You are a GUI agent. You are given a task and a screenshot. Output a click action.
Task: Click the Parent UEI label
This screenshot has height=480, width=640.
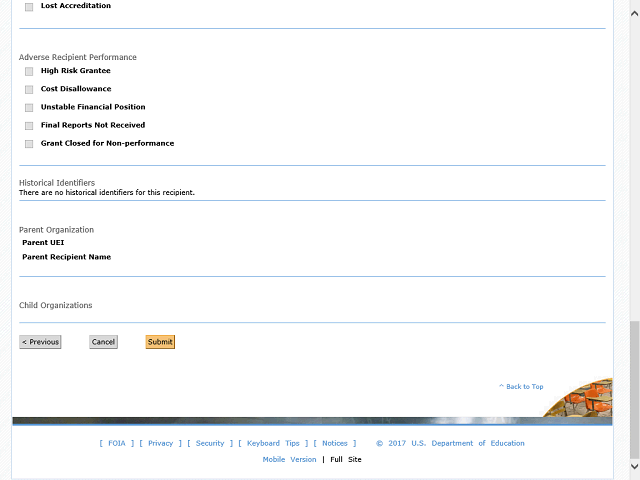pos(43,242)
